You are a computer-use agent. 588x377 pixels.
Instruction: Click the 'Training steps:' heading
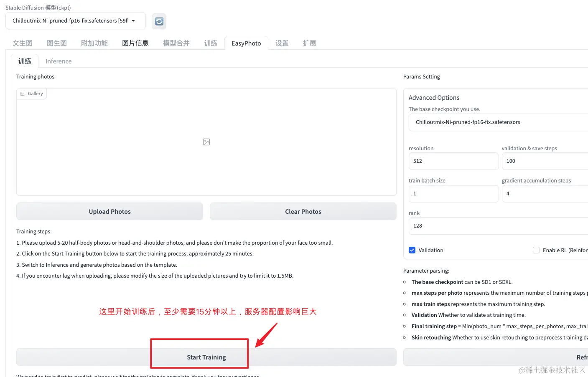[34, 232]
